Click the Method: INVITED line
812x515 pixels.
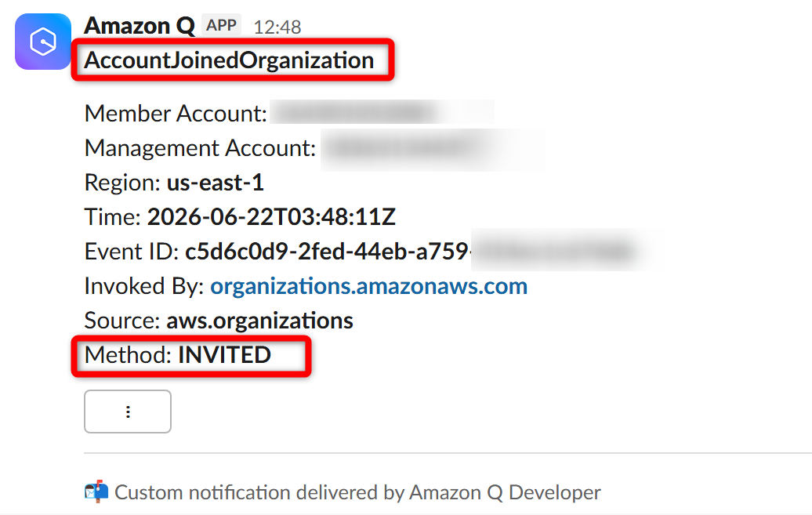point(178,355)
